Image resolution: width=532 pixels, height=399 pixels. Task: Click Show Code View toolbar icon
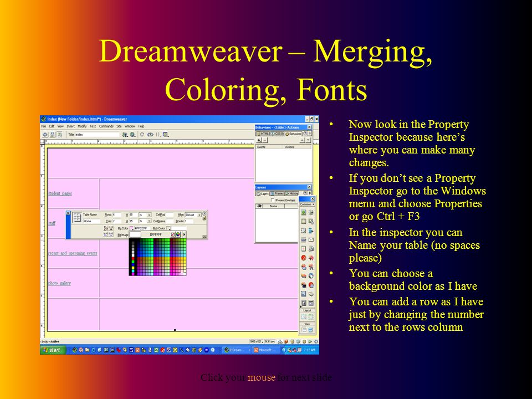point(45,135)
